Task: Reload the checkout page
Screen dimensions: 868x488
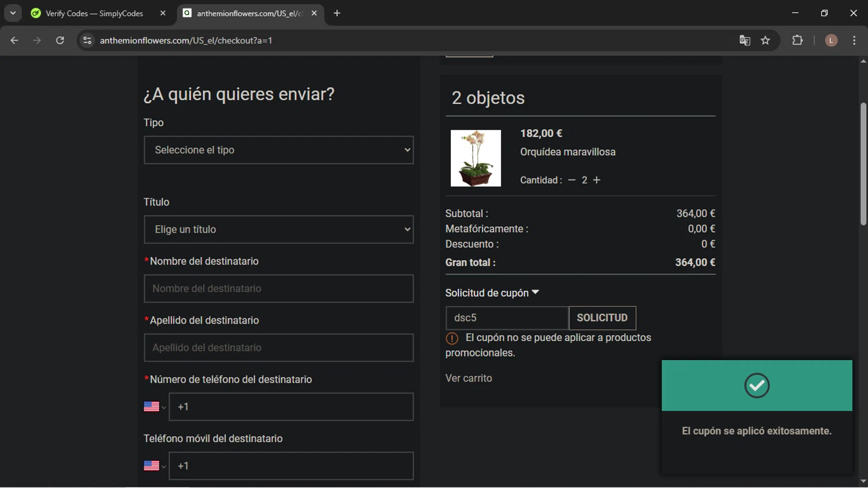Action: 60,41
